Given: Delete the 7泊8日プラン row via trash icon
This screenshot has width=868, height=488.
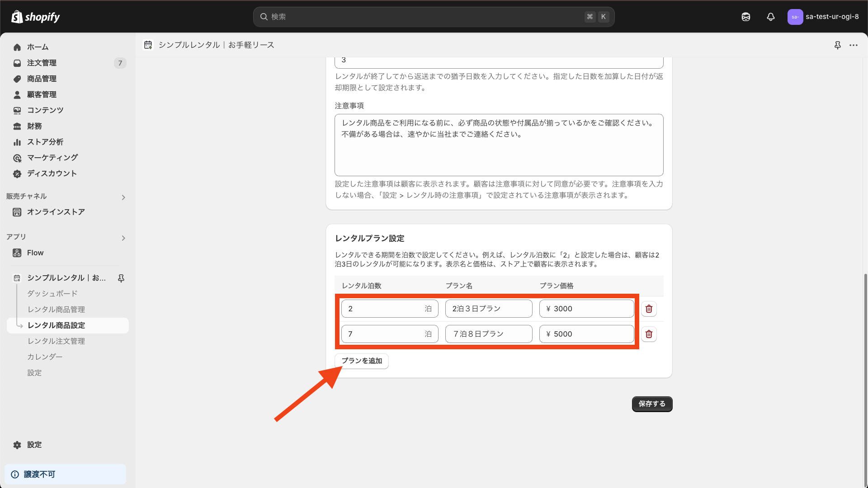Looking at the screenshot, I should coord(649,334).
